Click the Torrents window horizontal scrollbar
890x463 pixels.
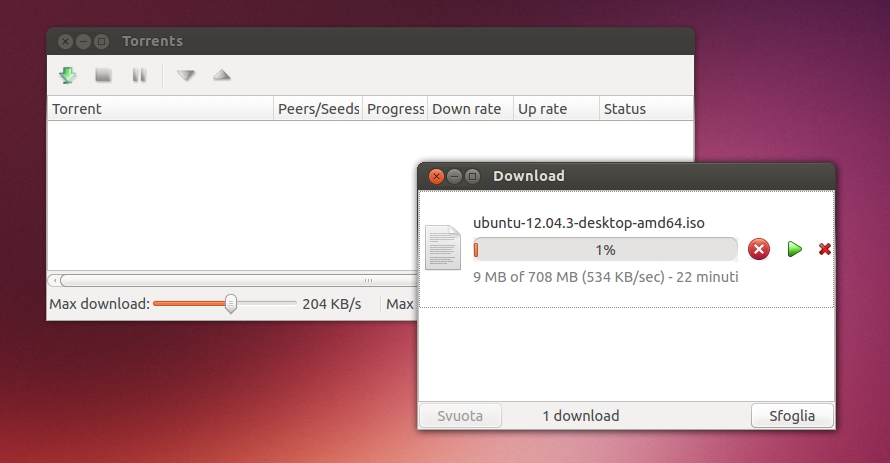point(238,280)
